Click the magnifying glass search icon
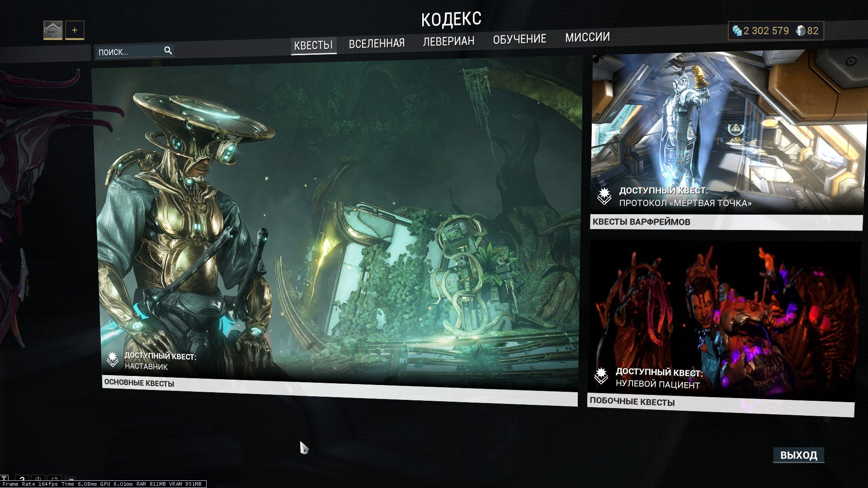This screenshot has height=488, width=868. pyautogui.click(x=168, y=51)
